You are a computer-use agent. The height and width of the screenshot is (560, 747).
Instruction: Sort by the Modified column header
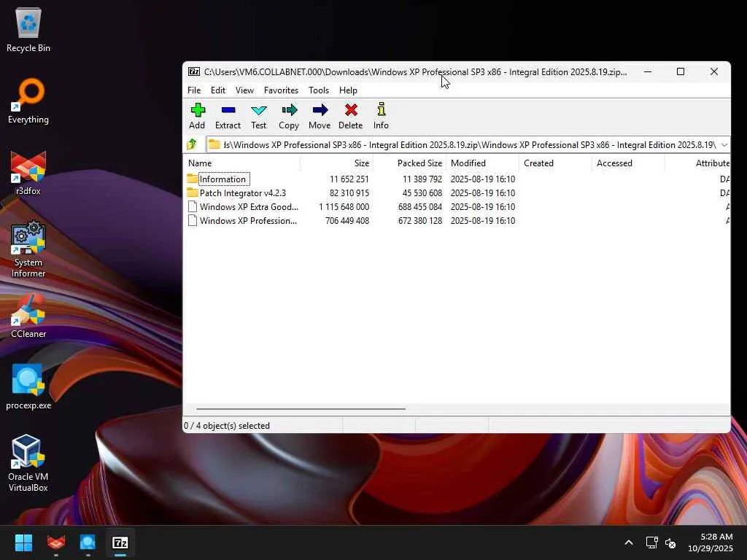point(468,163)
